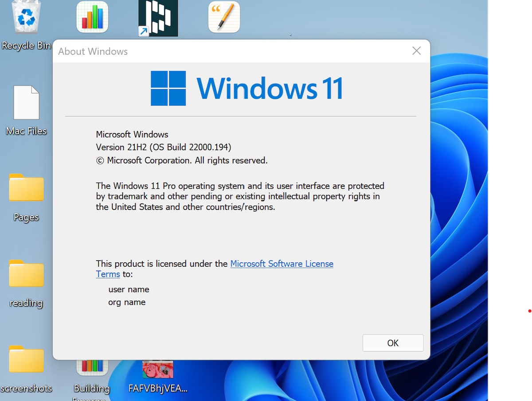Viewport: 532px width, 401px height.
Task: Close the About Windows dialog
Action: (x=416, y=51)
